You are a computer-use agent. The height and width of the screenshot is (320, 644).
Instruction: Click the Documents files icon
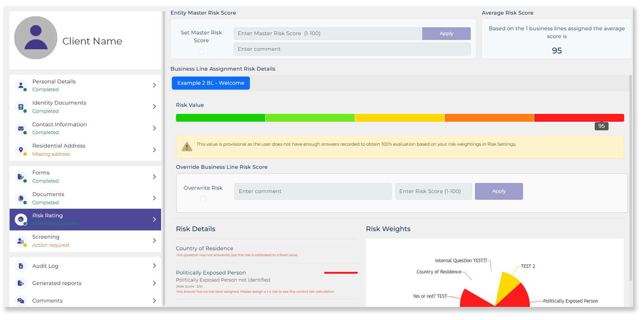coord(21,198)
